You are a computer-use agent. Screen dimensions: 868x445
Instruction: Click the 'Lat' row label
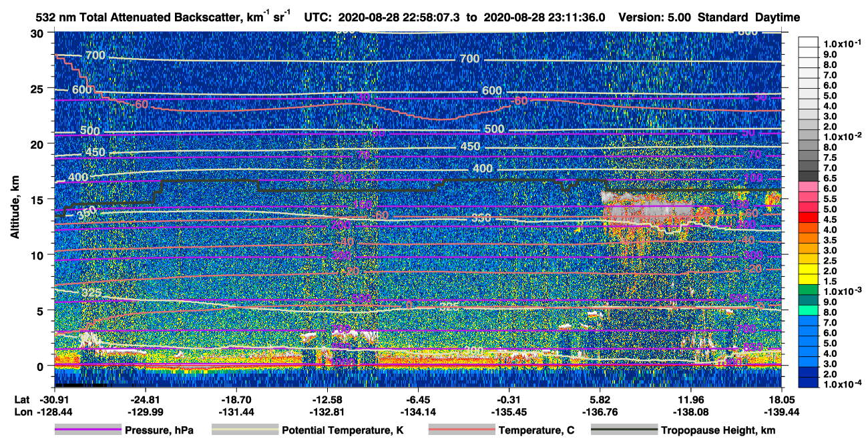coord(22,399)
